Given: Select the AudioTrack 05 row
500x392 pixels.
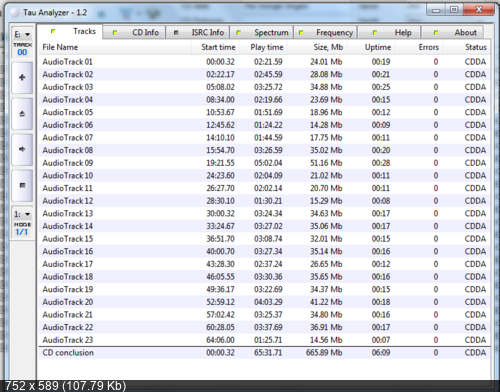Looking at the screenshot, I should pyautogui.click(x=264, y=112).
